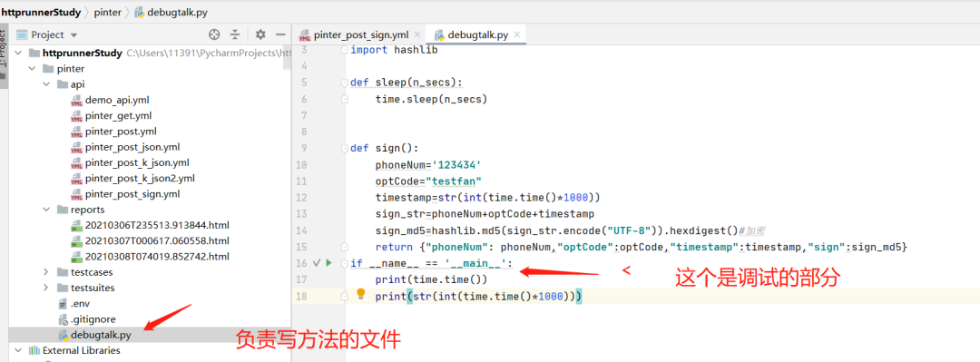Click on the time.sleep(n_secs) code line
This screenshot has width=980, height=362.
click(431, 99)
